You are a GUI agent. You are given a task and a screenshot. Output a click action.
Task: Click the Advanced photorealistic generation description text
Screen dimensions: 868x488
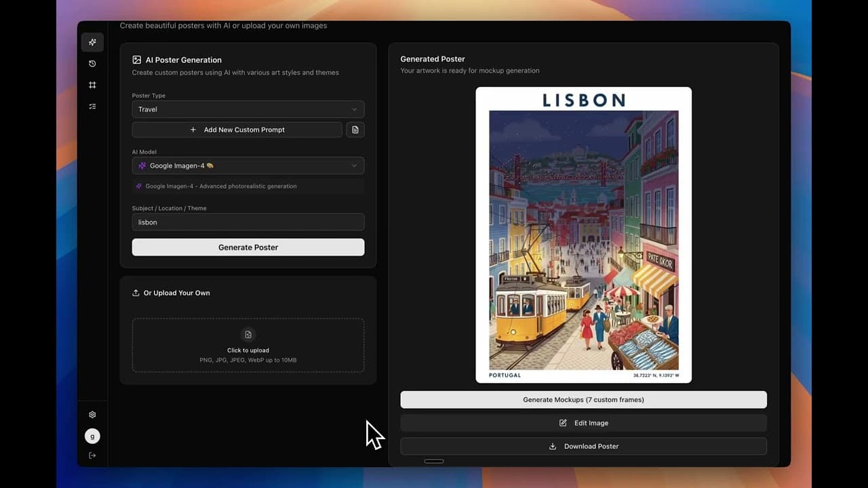pyautogui.click(x=221, y=186)
